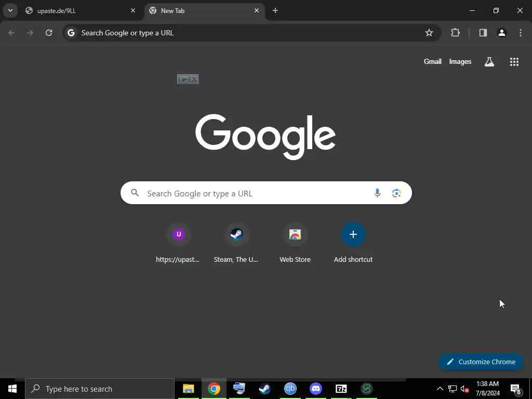Open the computer monitor app on taskbar
Image resolution: width=532 pixels, height=399 pixels.
click(239, 389)
